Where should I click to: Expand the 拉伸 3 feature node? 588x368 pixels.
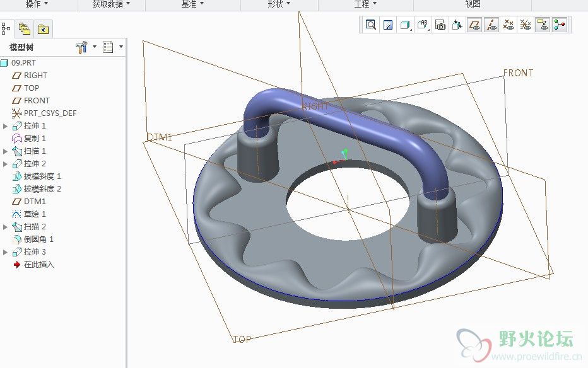(5, 252)
